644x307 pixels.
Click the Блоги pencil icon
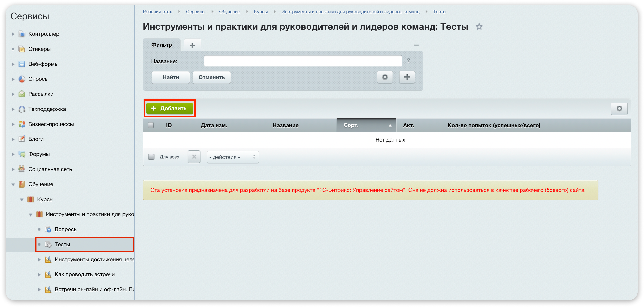pos(22,139)
